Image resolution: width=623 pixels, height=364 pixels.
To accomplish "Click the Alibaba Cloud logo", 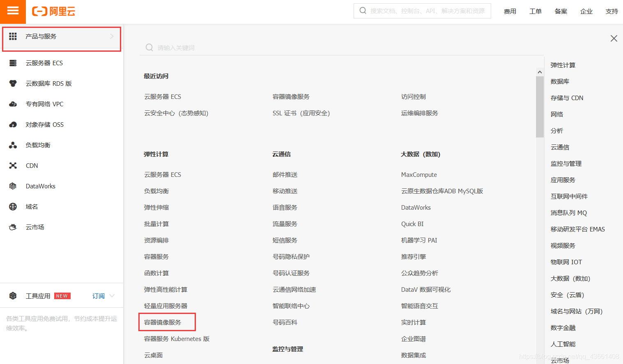I will point(53,11).
